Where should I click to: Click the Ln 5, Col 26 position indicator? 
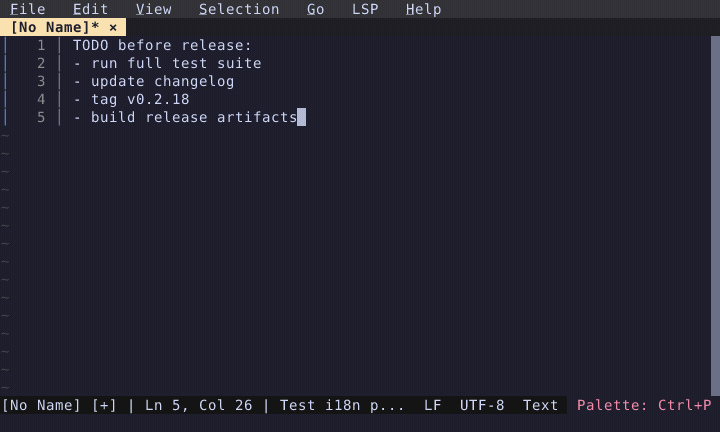pyautogui.click(x=199, y=405)
